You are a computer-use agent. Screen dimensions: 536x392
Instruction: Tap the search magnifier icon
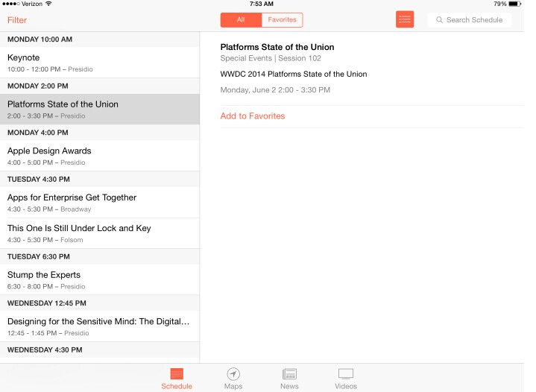[440, 20]
